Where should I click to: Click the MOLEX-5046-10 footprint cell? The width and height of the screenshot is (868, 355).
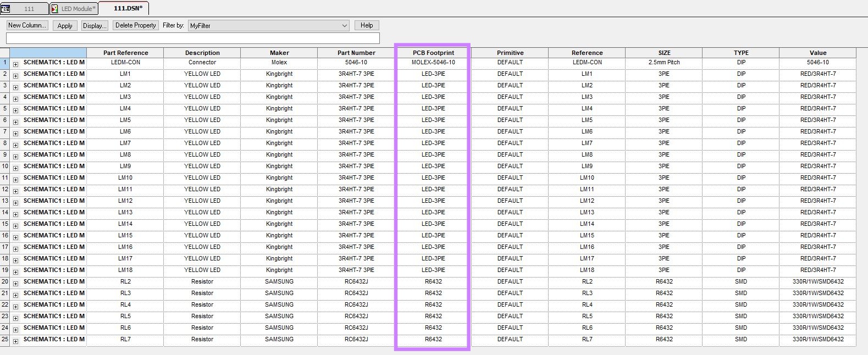point(433,63)
